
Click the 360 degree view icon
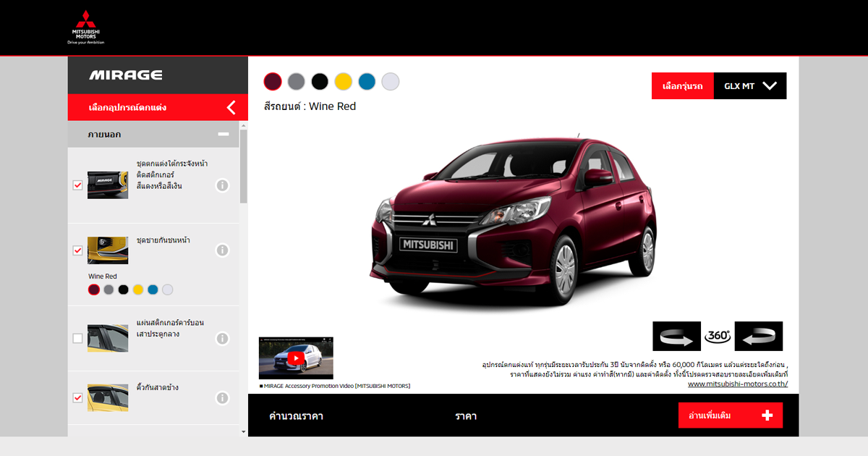(718, 337)
